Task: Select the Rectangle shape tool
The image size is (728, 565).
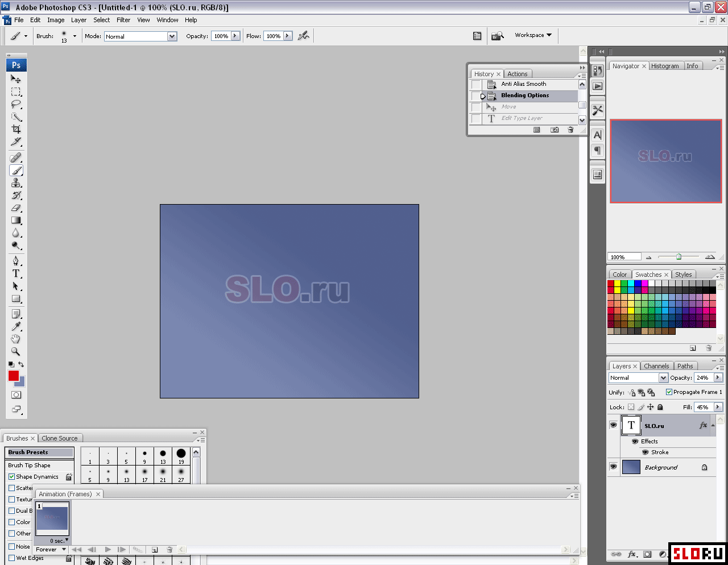Action: 16,298
